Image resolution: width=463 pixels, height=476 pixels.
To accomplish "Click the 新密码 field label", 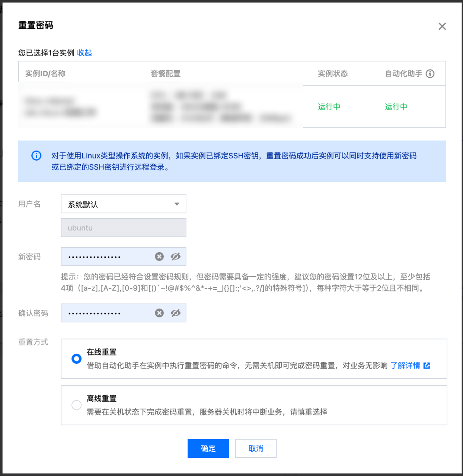I will pyautogui.click(x=29, y=257).
